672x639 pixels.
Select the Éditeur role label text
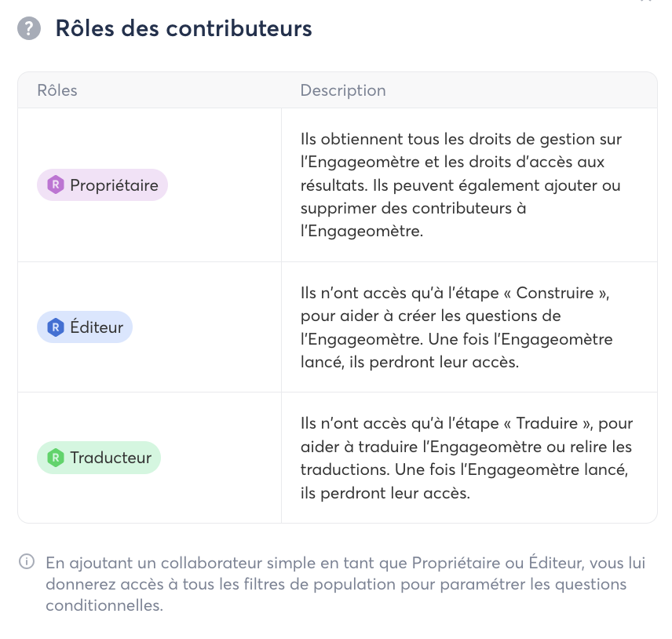point(96,327)
